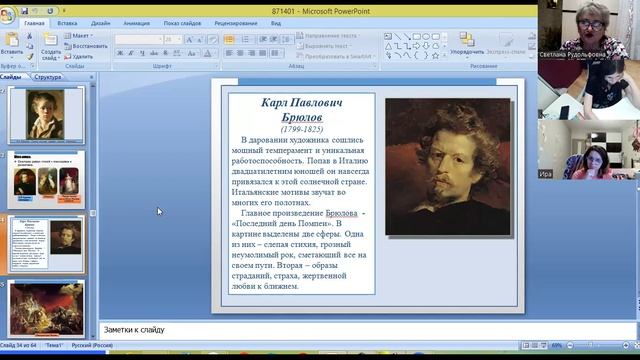Select Pompeii painting slide thumbnail
The height and width of the screenshot is (360, 640).
click(x=47, y=309)
